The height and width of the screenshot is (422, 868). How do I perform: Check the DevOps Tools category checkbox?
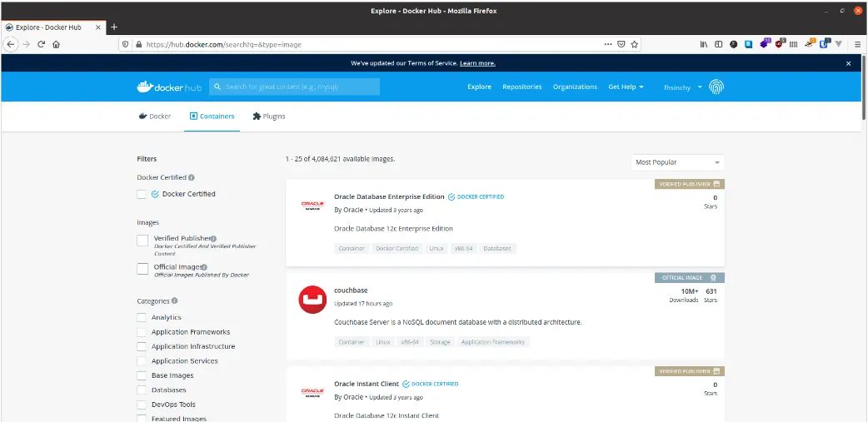142,405
